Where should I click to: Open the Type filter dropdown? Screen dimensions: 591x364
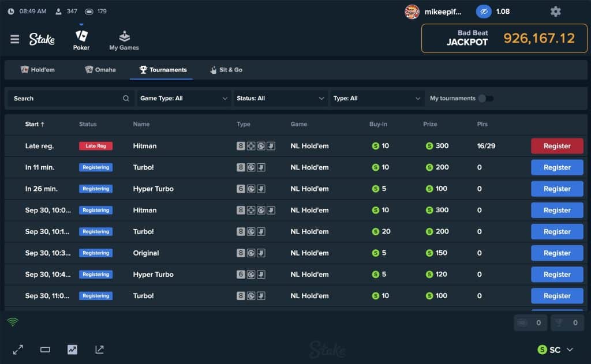click(377, 99)
